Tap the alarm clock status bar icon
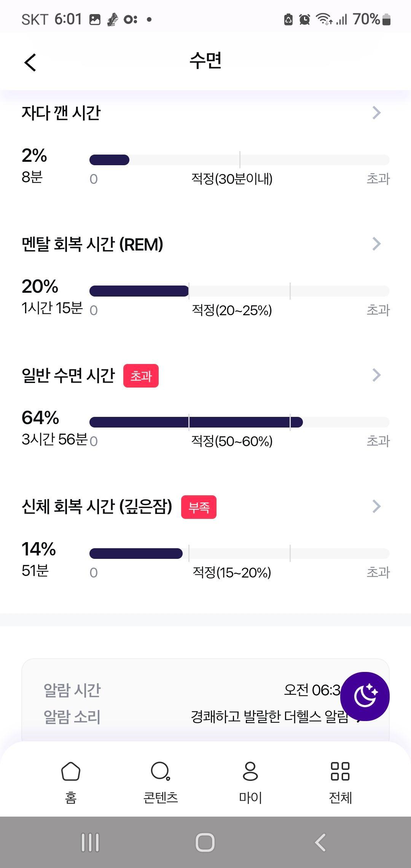Screen dimensions: 411x868 [304, 19]
